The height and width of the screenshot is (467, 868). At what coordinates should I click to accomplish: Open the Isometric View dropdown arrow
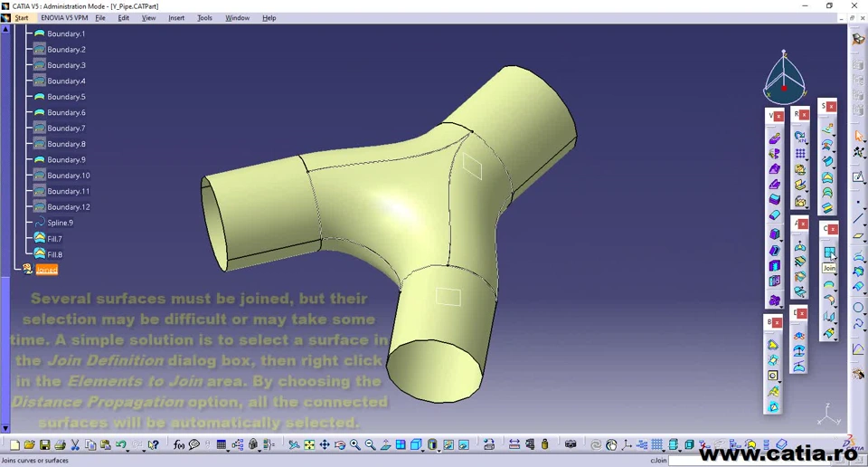[423, 449]
